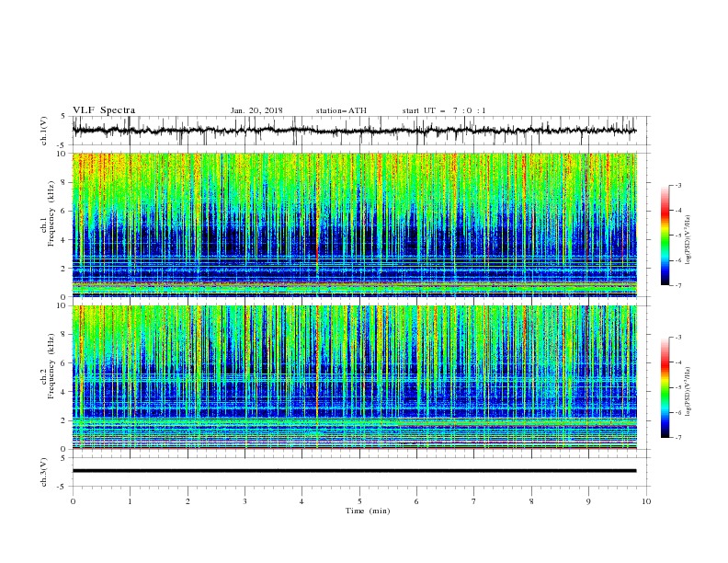The image size is (728, 563).
Task: Click time axis tick label "3"
Action: point(245,501)
